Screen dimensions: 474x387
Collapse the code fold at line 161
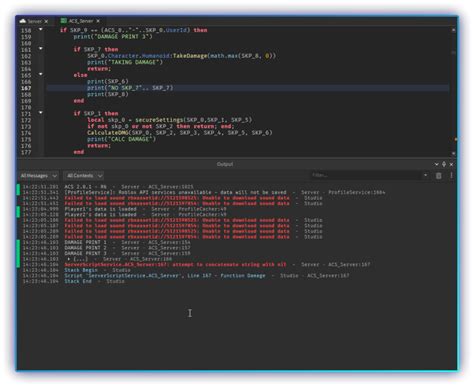pyautogui.click(x=41, y=49)
